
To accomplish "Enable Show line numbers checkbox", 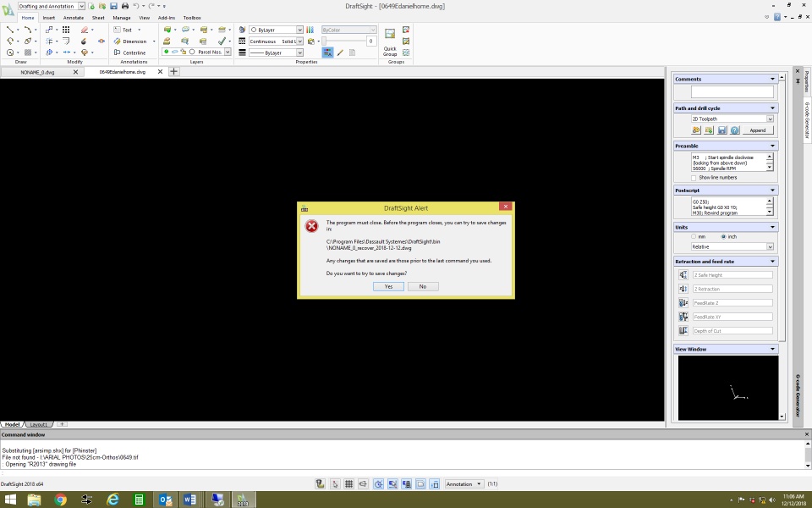I will tap(694, 178).
